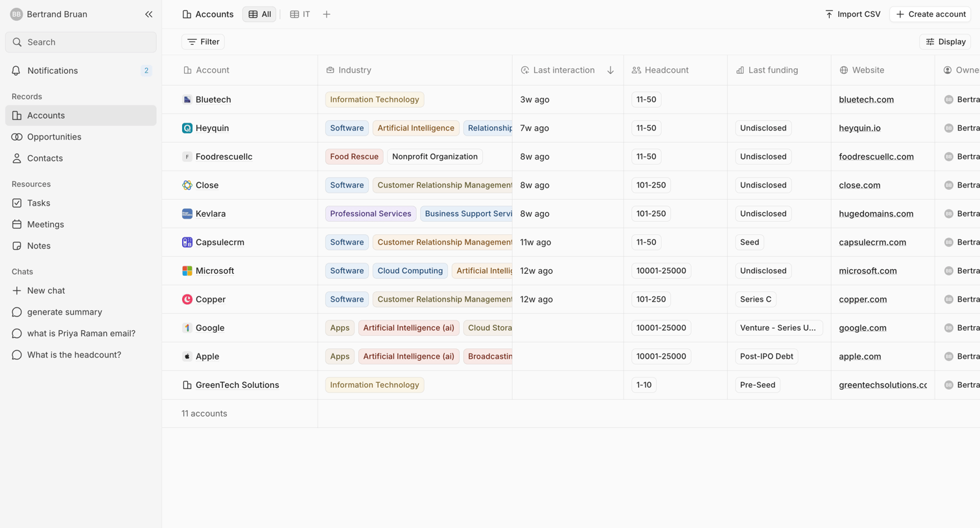
Task: Open the bluetech.com website link
Action: 866,99
